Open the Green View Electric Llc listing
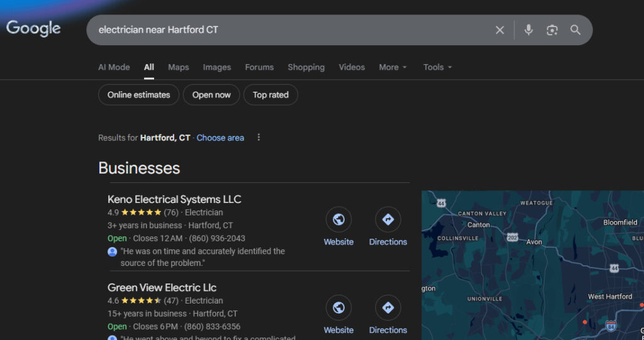The image size is (644, 340). pyautogui.click(x=162, y=287)
